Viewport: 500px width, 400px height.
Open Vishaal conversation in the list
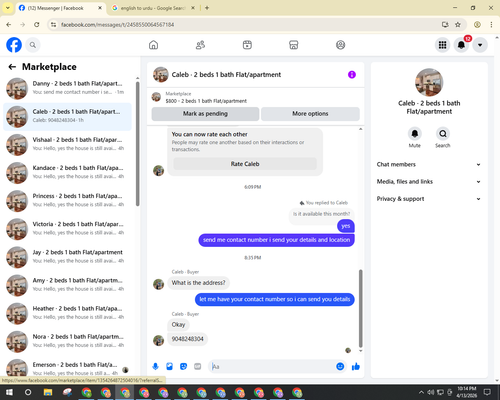point(67,145)
